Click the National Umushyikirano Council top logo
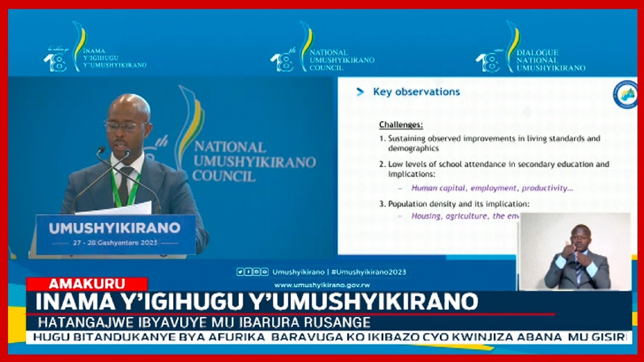The height and width of the screenshot is (362, 644). pos(322,47)
